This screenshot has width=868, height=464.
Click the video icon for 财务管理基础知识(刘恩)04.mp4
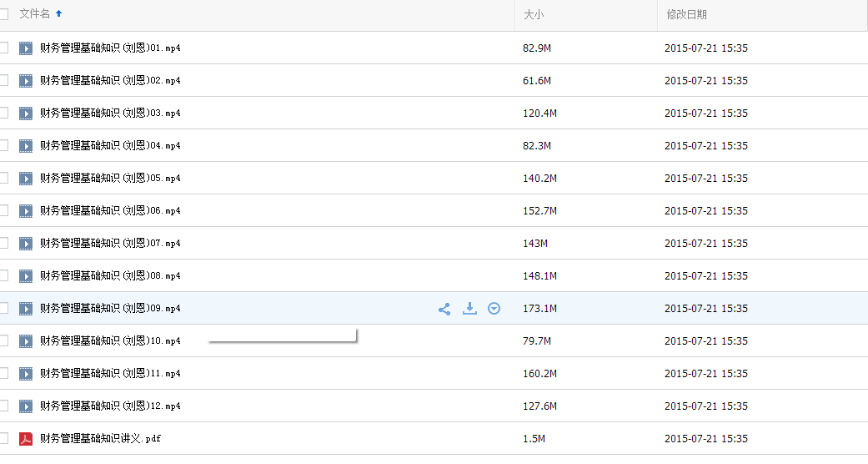(26, 146)
